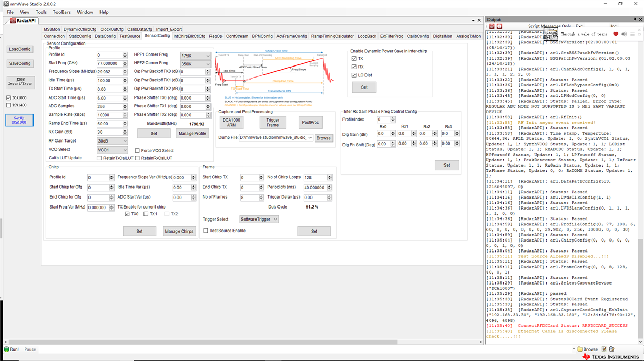Enable TX1 for current chirp

pos(146,214)
